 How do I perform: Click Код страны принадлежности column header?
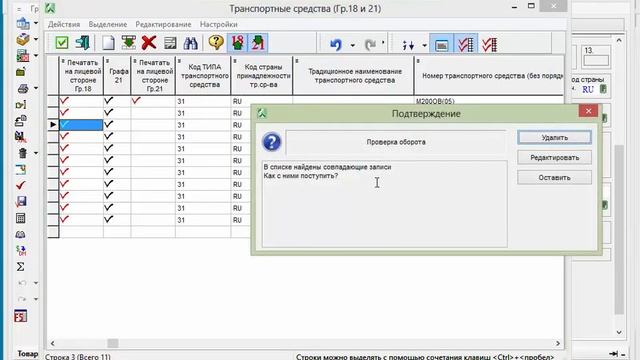click(x=262, y=76)
